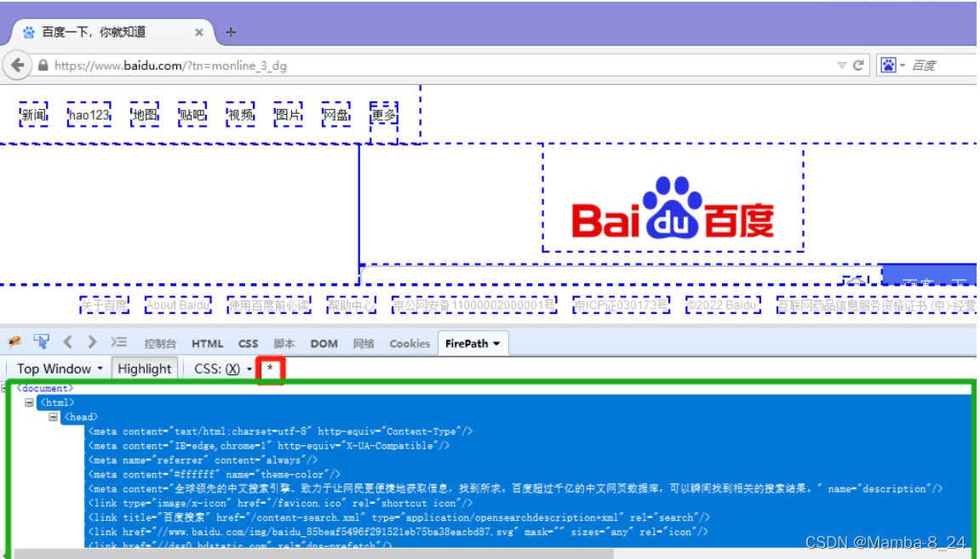Select the meta name="referrer" line
This screenshot has width=980, height=559.
point(203,459)
